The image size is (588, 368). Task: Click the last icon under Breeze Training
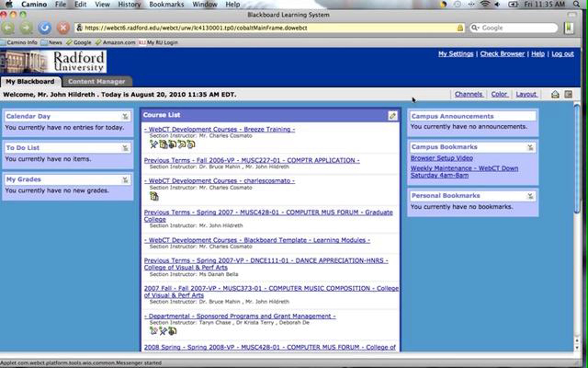pos(191,144)
